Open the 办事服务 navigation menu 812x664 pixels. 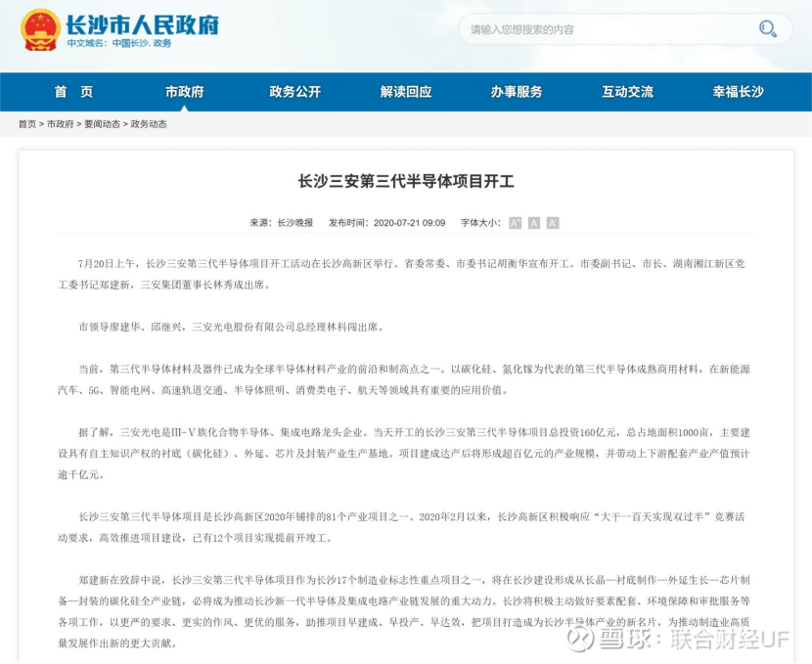point(517,92)
